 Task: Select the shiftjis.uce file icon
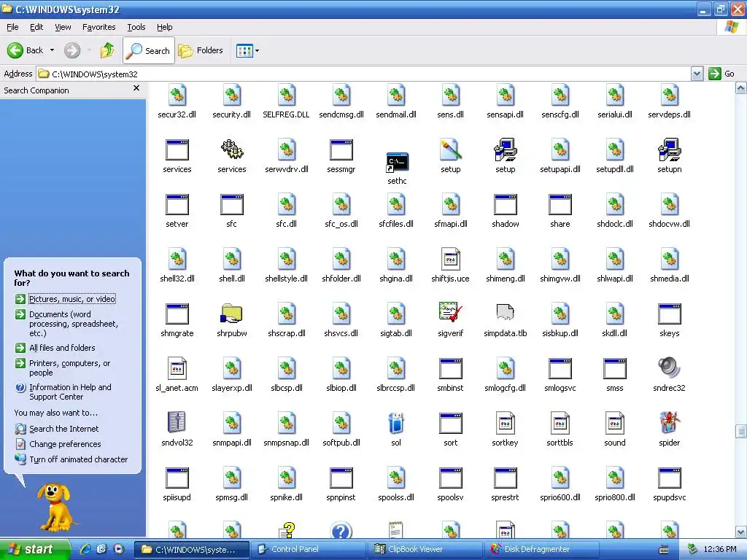[451, 259]
